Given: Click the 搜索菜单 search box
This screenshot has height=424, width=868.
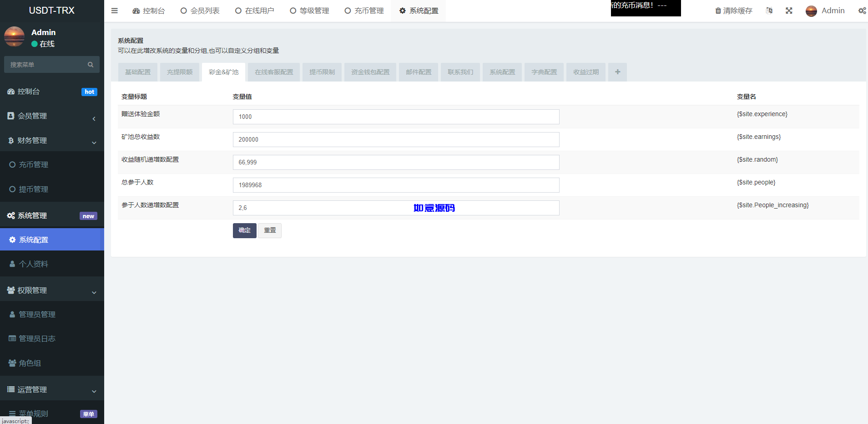Looking at the screenshot, I should (52, 65).
